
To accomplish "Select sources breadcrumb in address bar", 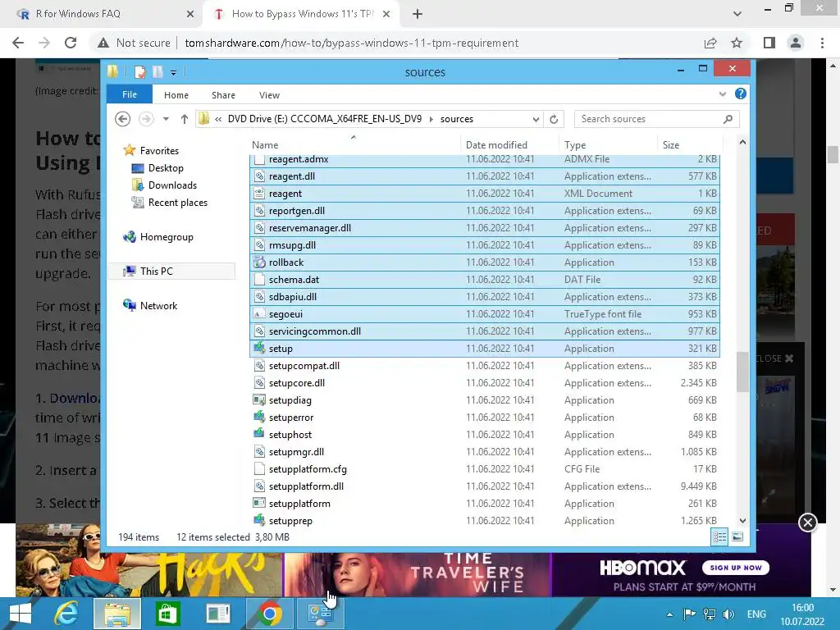I will 457,119.
